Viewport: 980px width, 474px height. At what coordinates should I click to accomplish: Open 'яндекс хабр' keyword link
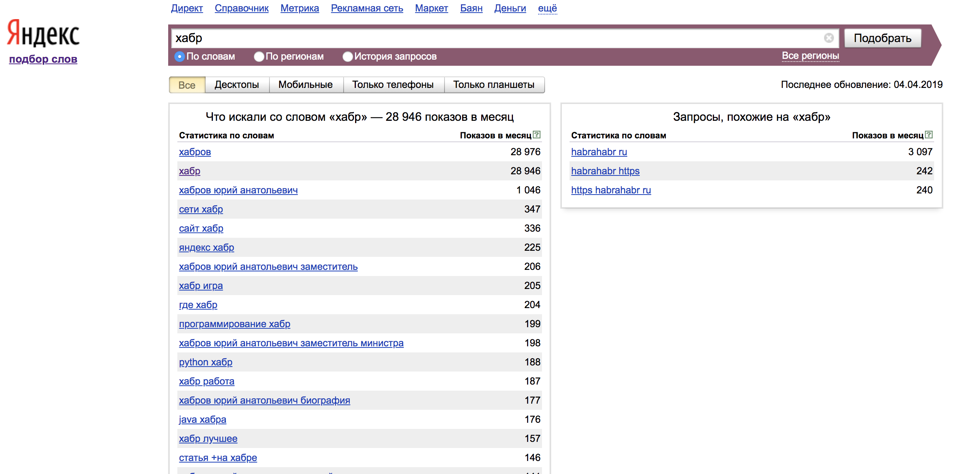[206, 247]
